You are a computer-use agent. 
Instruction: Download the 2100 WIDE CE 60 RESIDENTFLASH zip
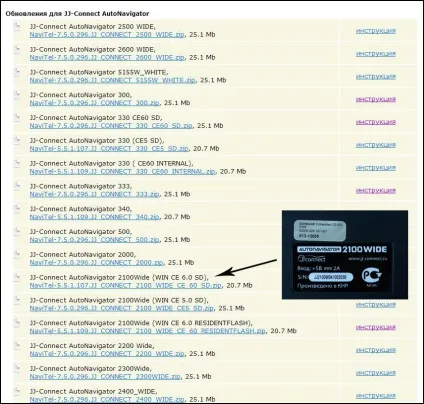point(148,331)
